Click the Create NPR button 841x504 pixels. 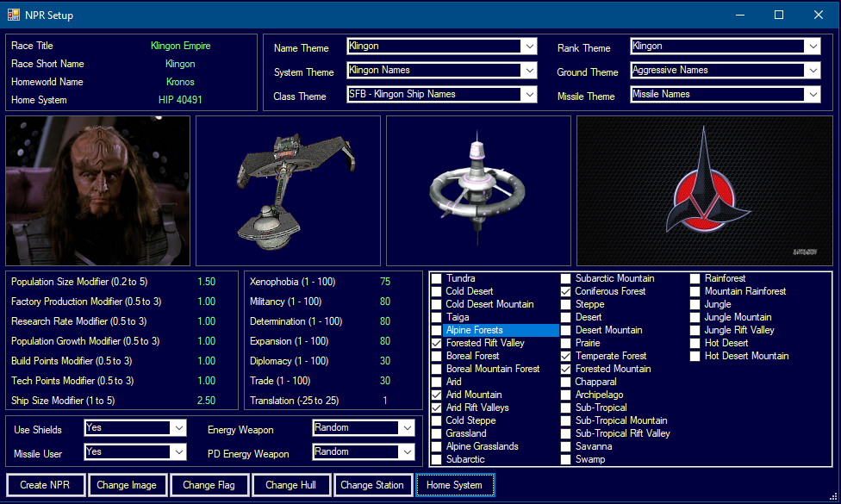click(x=46, y=485)
